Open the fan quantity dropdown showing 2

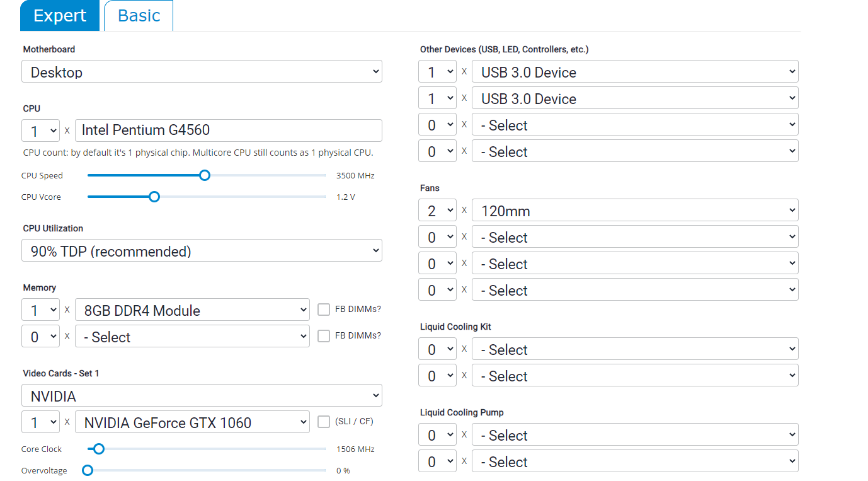pos(437,211)
